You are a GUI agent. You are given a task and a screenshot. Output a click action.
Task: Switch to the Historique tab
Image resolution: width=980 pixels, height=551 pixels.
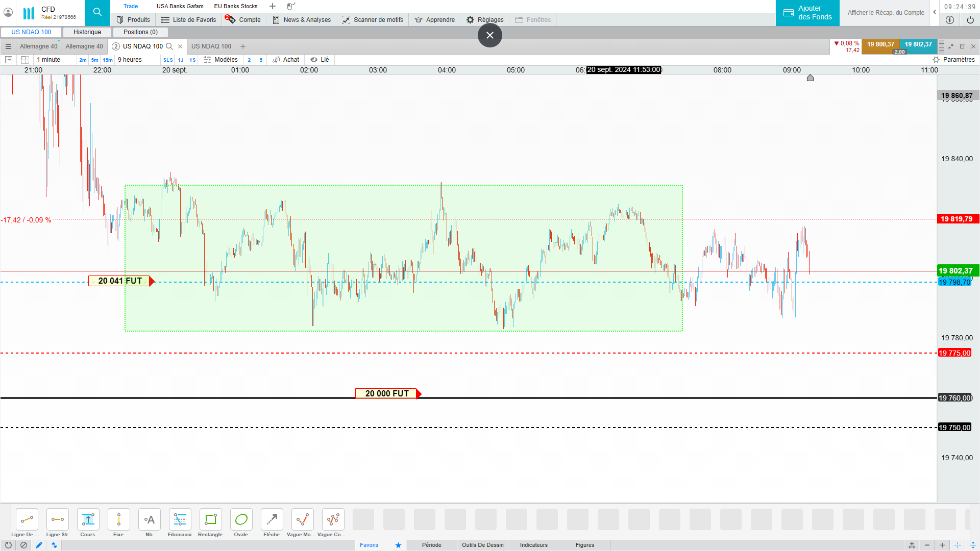(x=87, y=32)
